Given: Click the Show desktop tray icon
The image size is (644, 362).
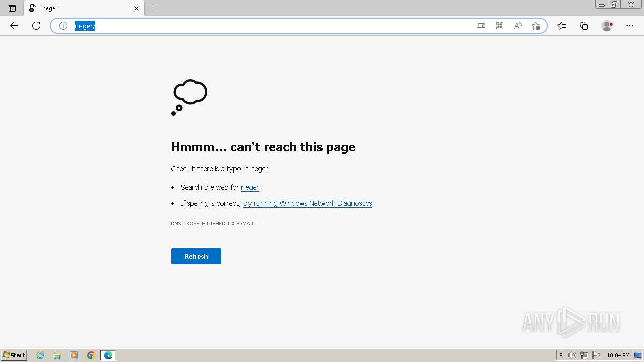Looking at the screenshot, I should point(638,355).
